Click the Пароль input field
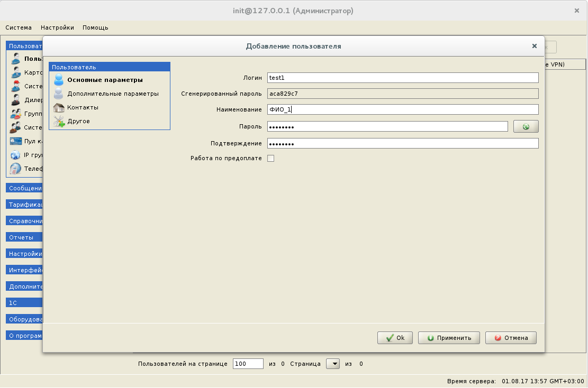 click(x=387, y=126)
